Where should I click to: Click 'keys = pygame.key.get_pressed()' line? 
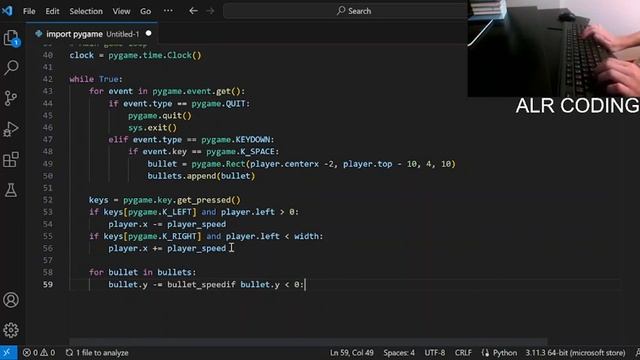[x=165, y=200]
